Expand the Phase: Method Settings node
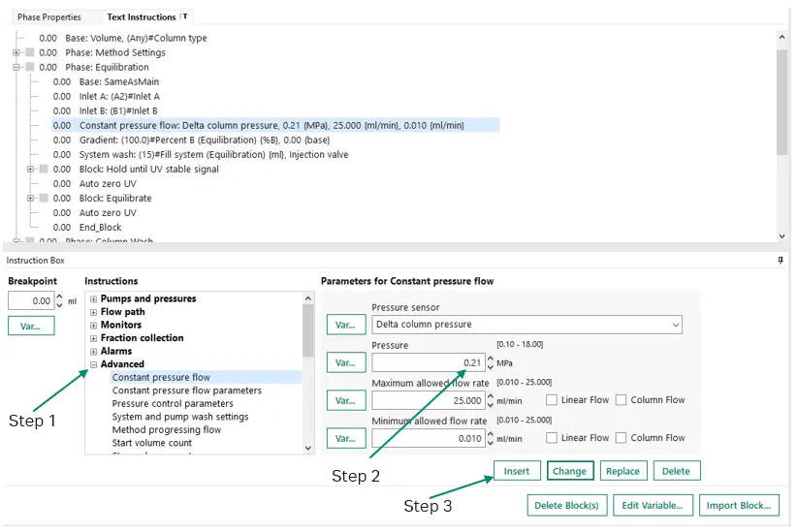798x532 pixels. coord(16,53)
